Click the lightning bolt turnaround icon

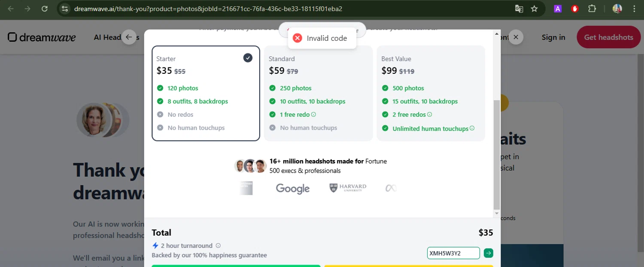[155, 246]
